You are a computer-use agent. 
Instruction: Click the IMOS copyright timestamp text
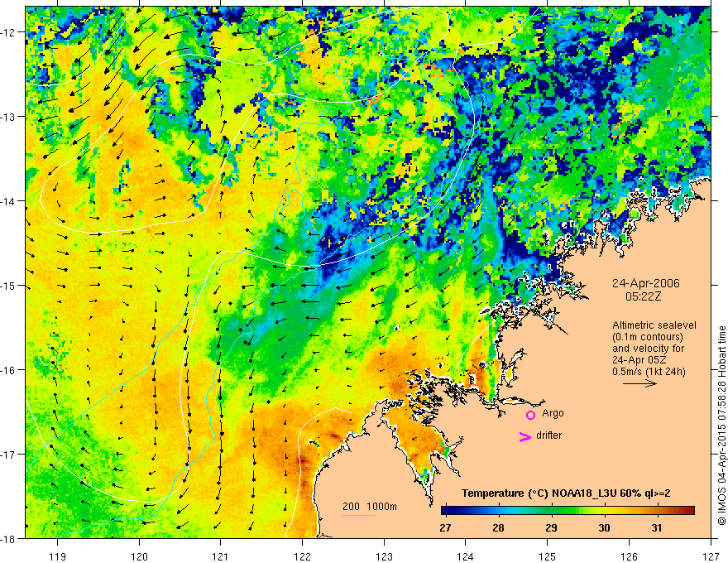coord(721,426)
